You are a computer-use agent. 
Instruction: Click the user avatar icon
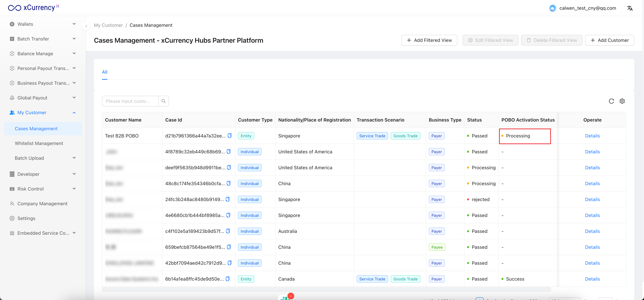(x=552, y=8)
